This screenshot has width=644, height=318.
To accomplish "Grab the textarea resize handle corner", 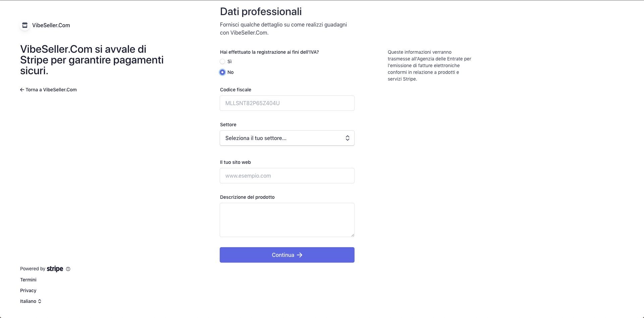I will click(x=353, y=235).
